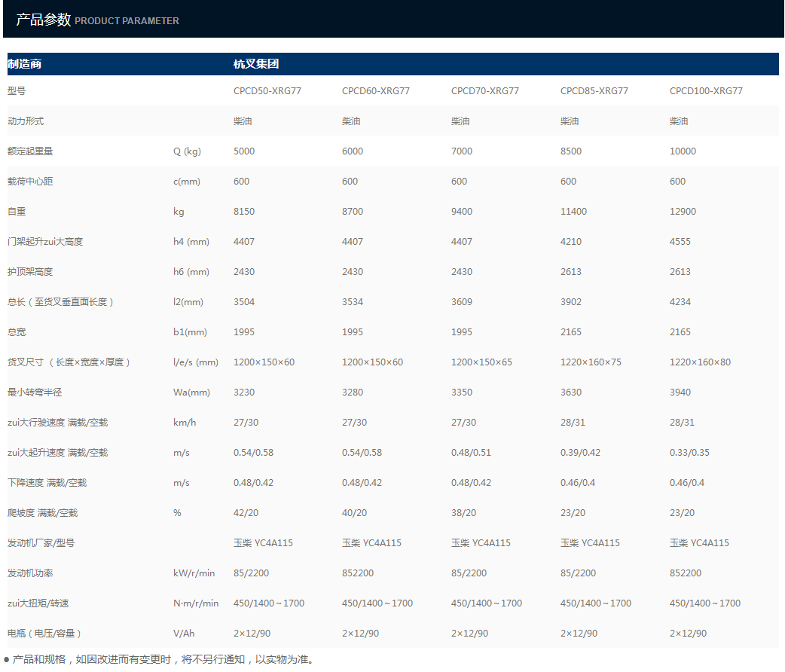Select fork size 1220×160×80

701,362
